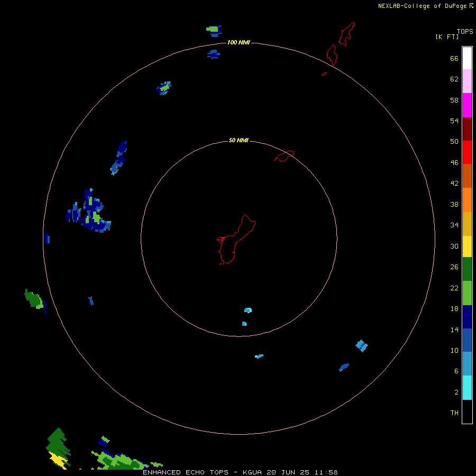This screenshot has width=476, height=476.
Task: Click legend value 10
Action: pyautogui.click(x=454, y=351)
